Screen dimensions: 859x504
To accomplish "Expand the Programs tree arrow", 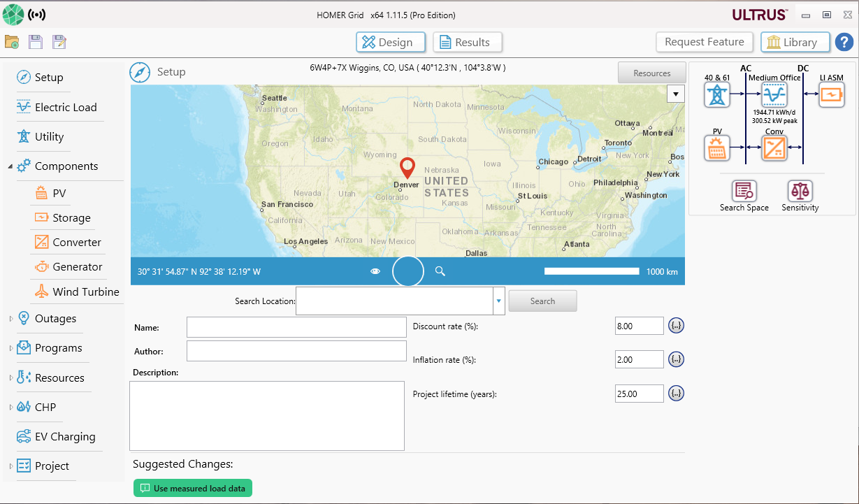I will click(10, 348).
